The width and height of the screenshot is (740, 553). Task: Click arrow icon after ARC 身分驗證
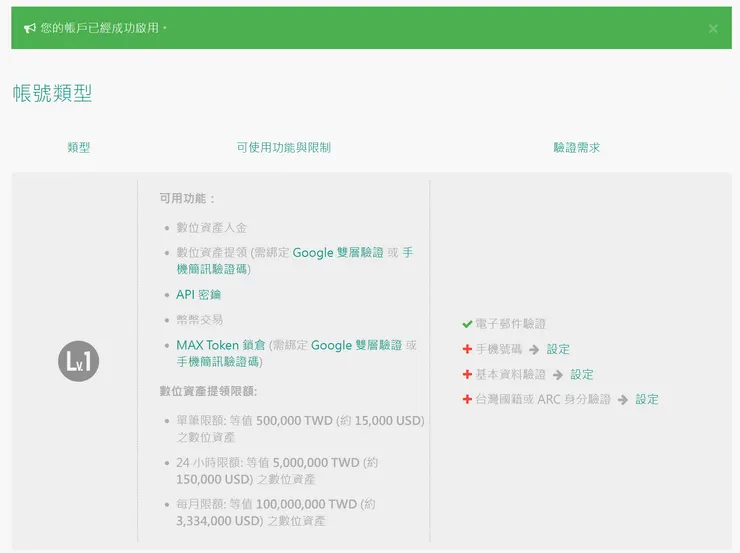(x=623, y=400)
